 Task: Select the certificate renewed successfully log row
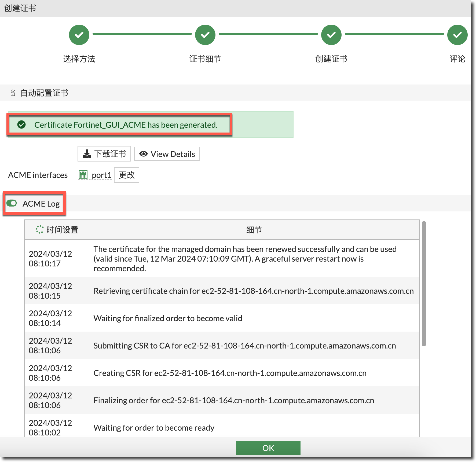[245, 259]
